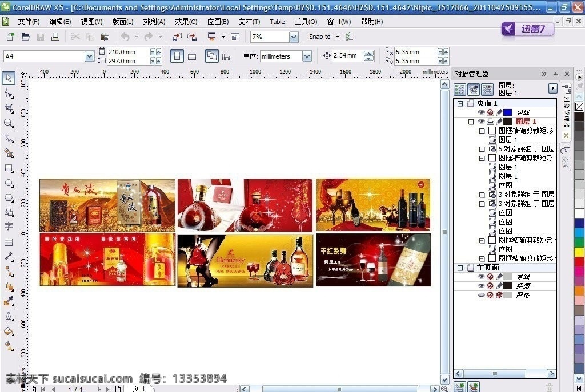This screenshot has width=585, height=392.
Task: Click the blue color swatch of 导线 layer
Action: coord(507,112)
